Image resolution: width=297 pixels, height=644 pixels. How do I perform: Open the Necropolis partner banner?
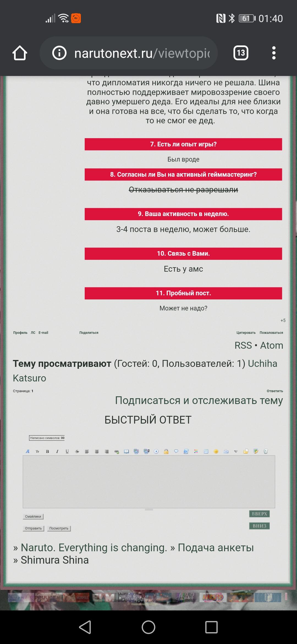tap(76, 597)
